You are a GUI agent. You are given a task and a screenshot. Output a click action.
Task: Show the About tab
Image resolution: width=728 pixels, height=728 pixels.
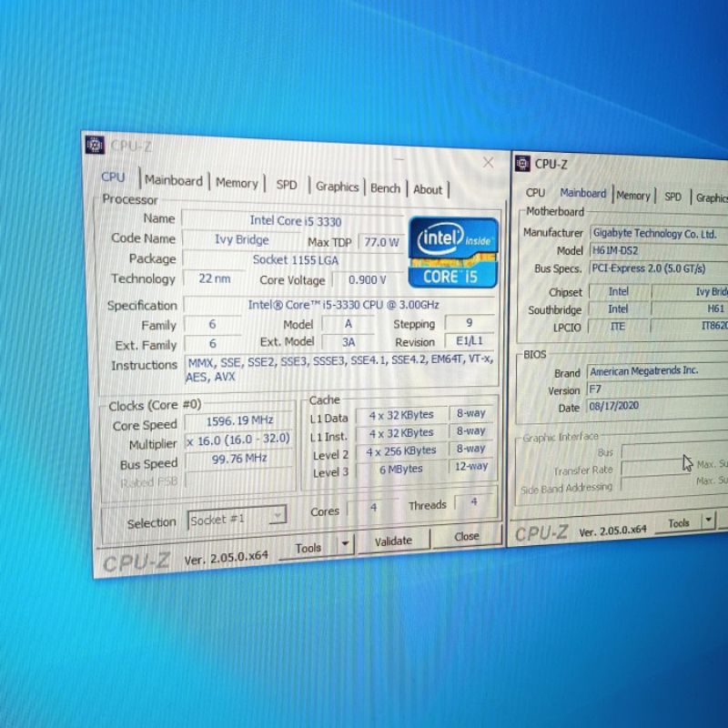tap(428, 189)
